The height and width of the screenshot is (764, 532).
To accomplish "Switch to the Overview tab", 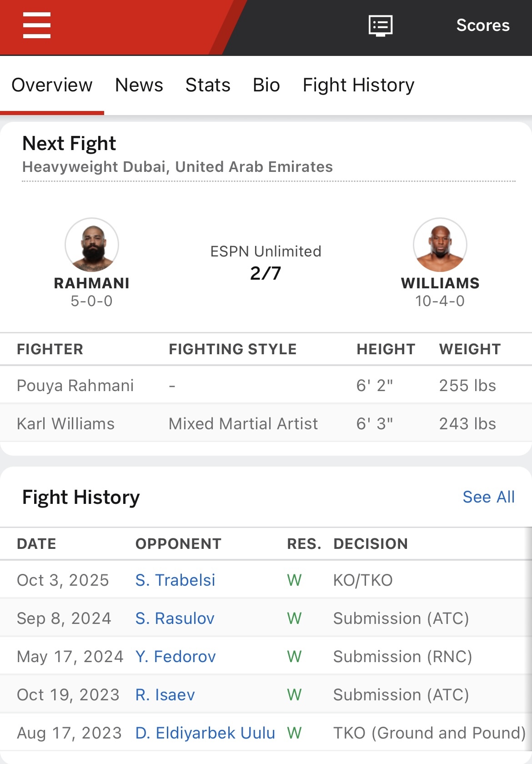I will click(x=52, y=85).
